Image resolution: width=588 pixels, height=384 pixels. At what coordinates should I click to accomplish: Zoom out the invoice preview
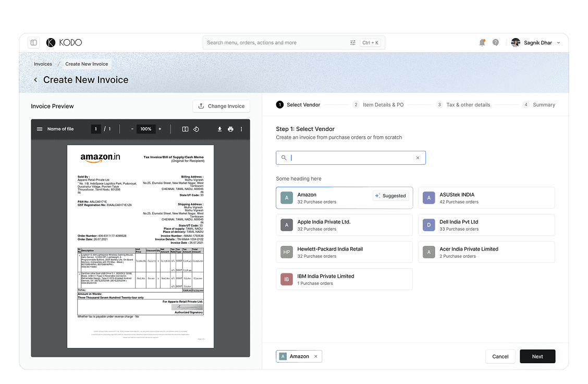pos(132,129)
